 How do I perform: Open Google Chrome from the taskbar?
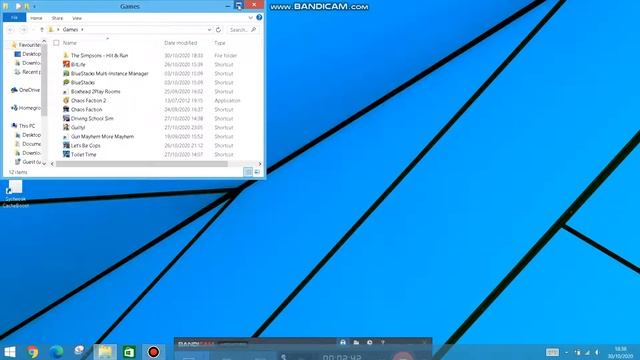33,352
